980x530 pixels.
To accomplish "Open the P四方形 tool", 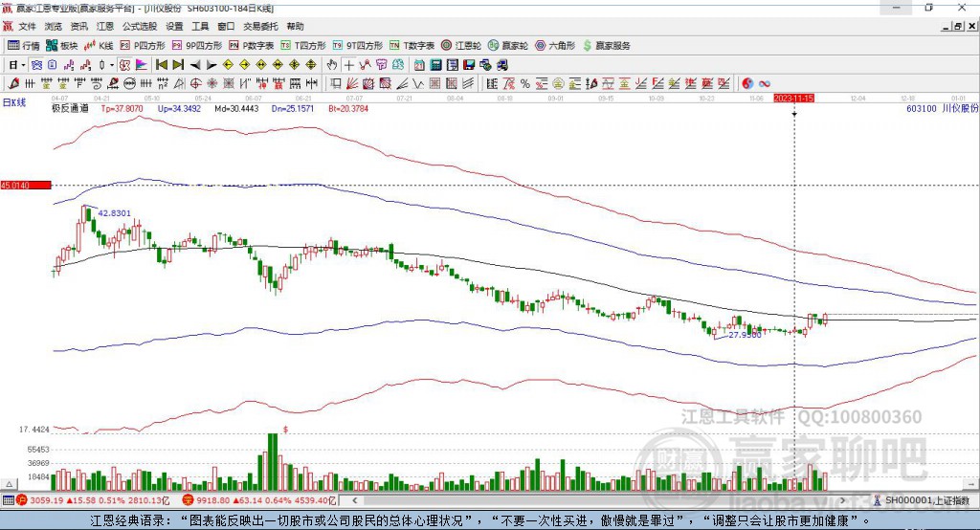I will (143, 46).
